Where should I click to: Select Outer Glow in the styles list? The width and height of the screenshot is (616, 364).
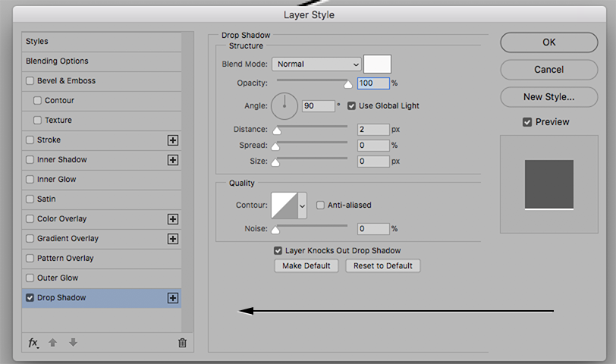[x=58, y=278]
